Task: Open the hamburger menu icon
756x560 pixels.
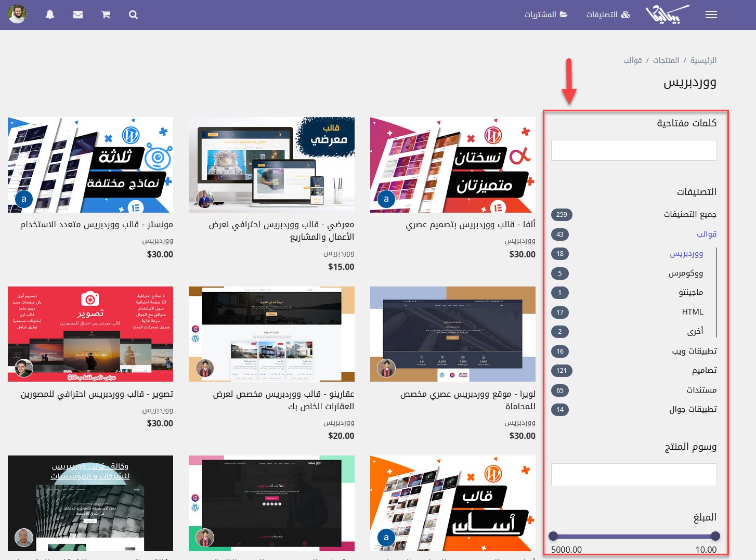Action: pyautogui.click(x=711, y=15)
